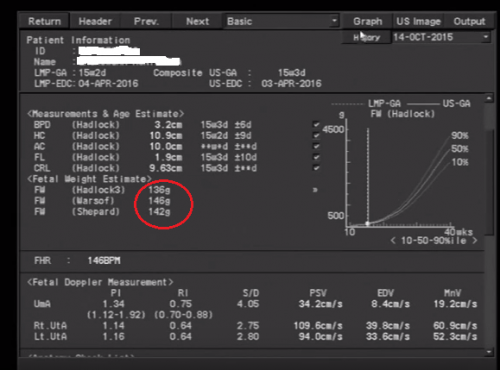
Task: Click right arrow of 10-50-90%ile selector
Action: (474, 240)
